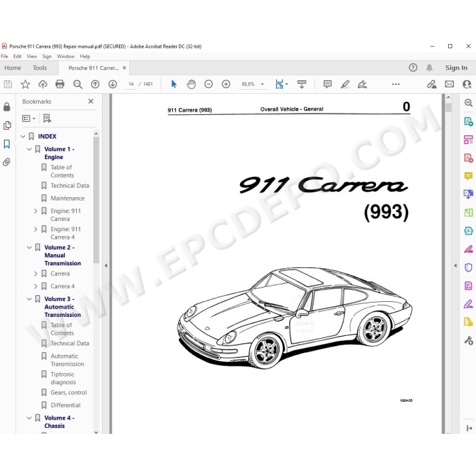Screen dimensions: 476x476
Task: Open the Export PDF tool in right pane
Action: click(x=469, y=122)
